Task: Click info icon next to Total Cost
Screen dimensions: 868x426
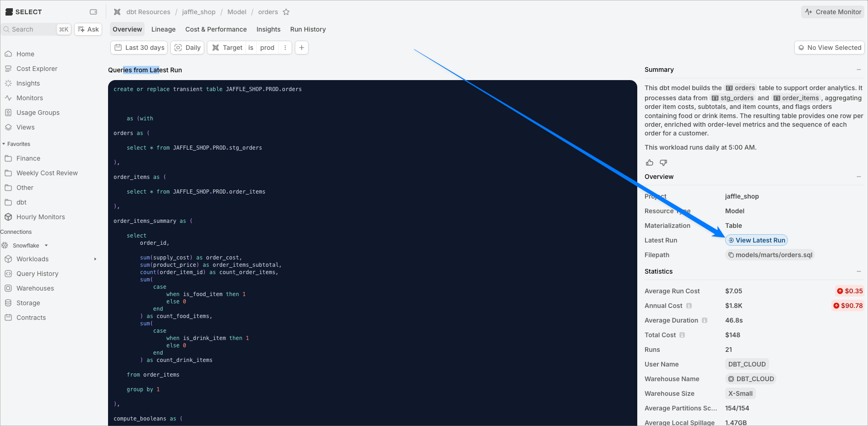Action: 682,335
